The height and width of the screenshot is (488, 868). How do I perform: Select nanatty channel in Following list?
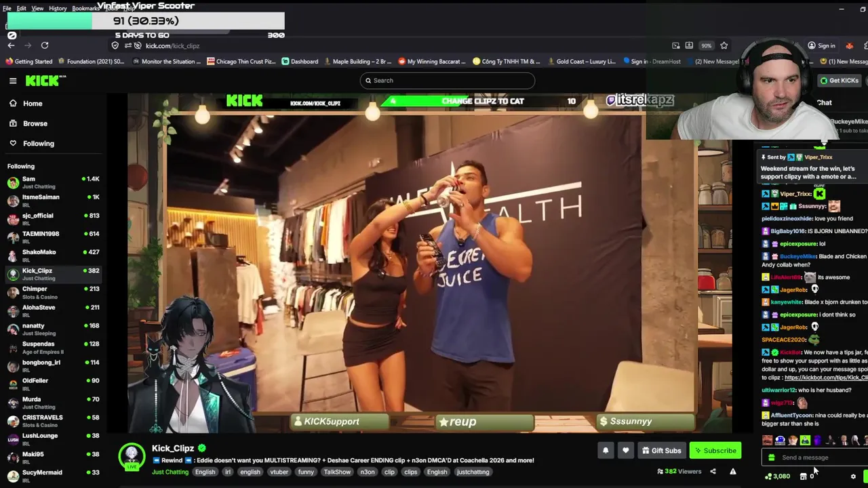[x=53, y=329]
